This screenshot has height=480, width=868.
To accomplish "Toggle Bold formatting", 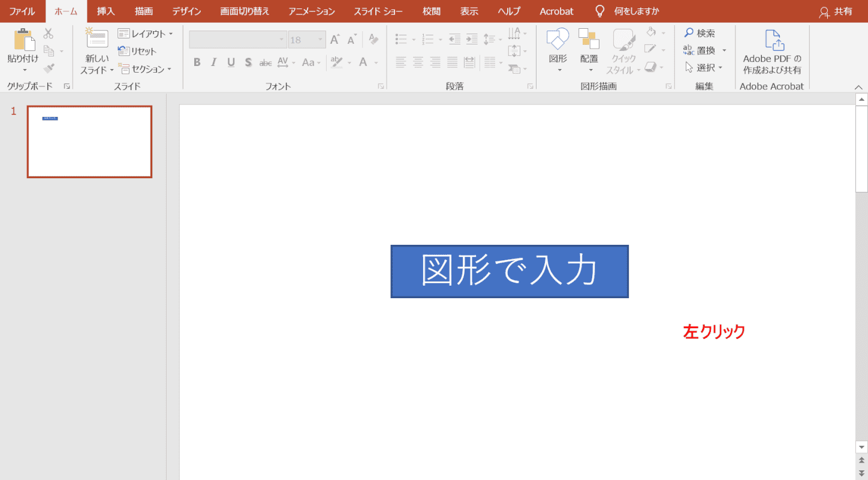I will pos(197,62).
